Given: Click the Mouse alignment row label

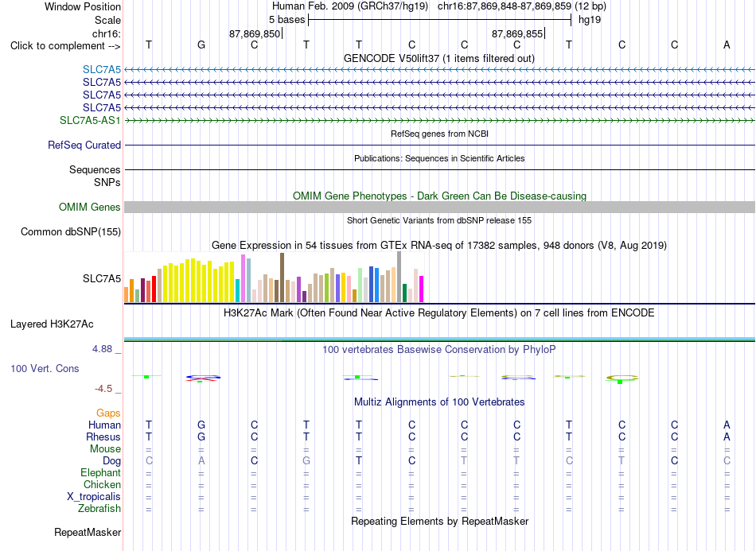Looking at the screenshot, I should pyautogui.click(x=105, y=449).
